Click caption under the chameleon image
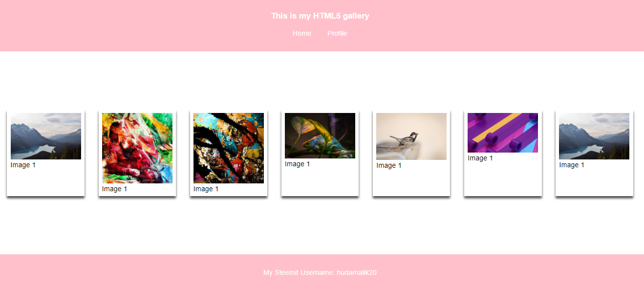The image size is (644, 290). click(297, 164)
